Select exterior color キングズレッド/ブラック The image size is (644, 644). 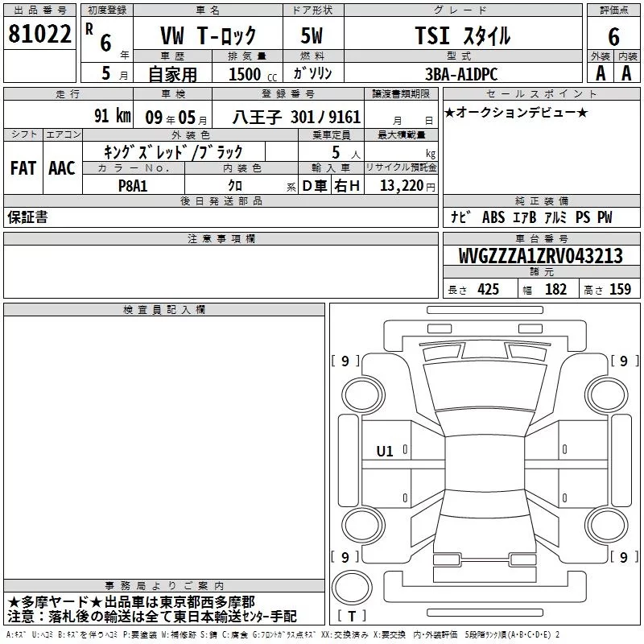[173, 152]
